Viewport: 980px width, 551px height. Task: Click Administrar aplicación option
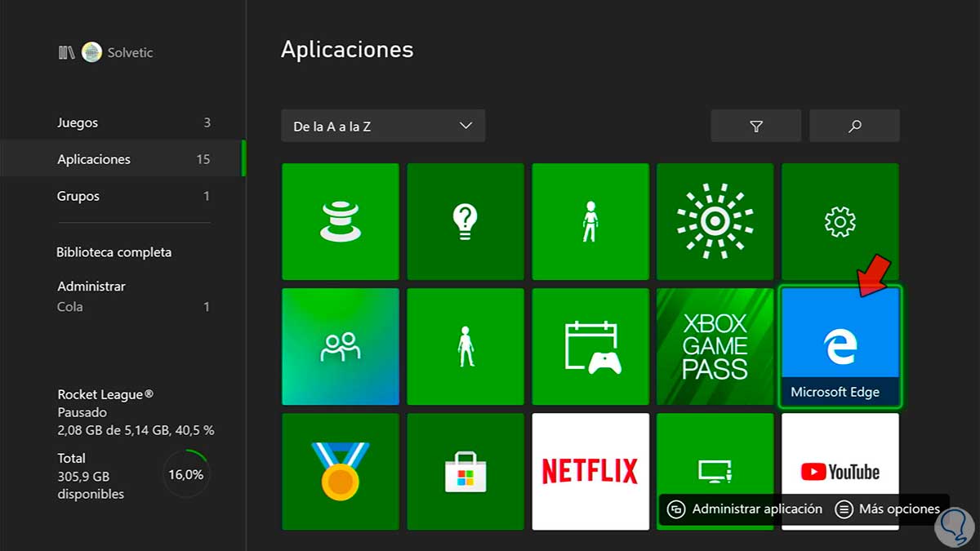[745, 509]
